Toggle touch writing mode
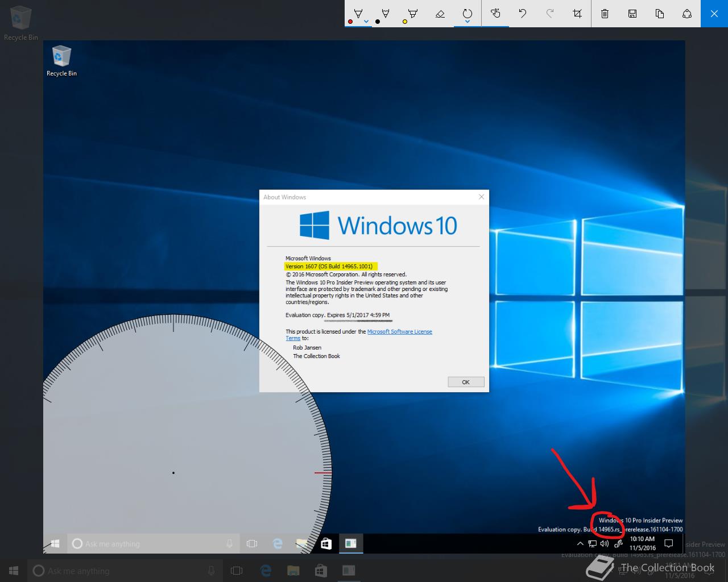Image resolution: width=728 pixels, height=582 pixels. tap(495, 13)
